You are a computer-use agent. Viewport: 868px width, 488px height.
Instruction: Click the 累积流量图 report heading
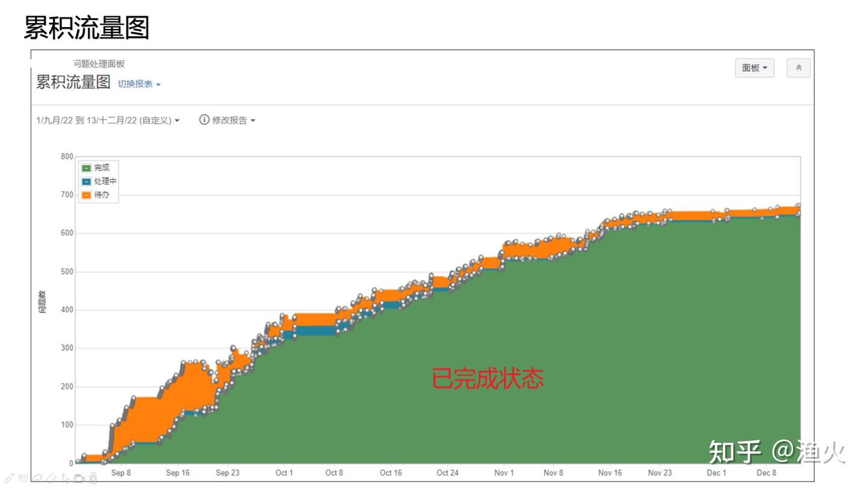73,83
